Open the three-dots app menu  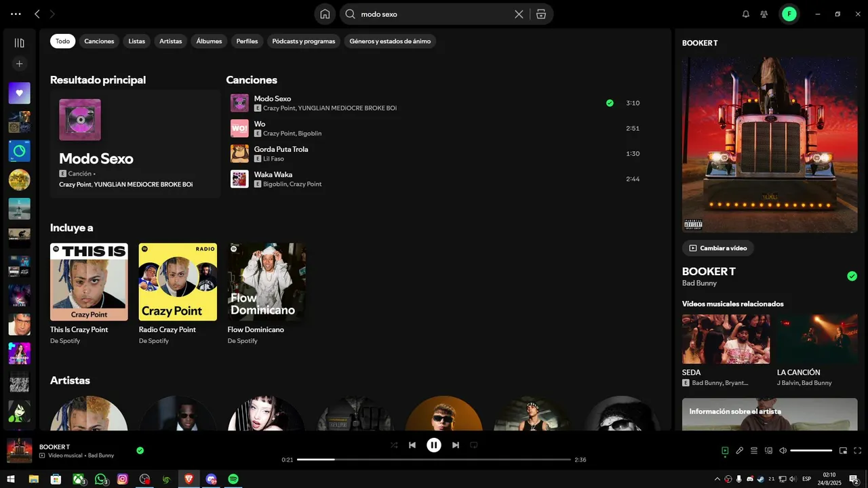[16, 14]
